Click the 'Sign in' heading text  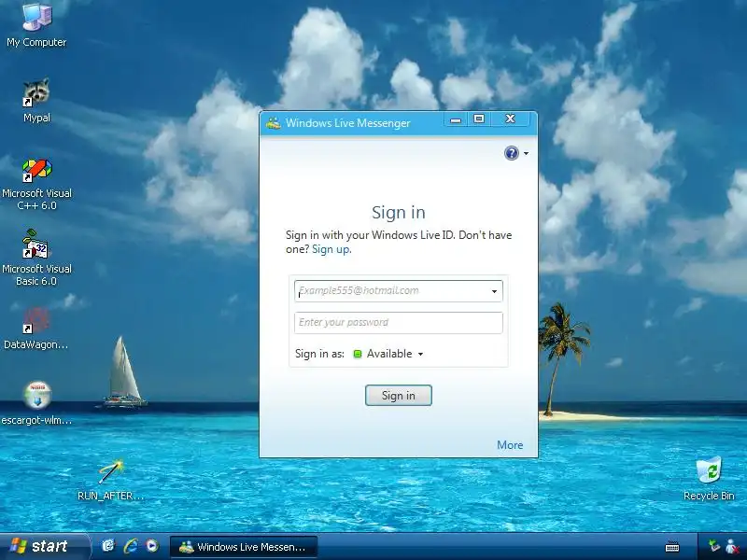[x=399, y=213]
